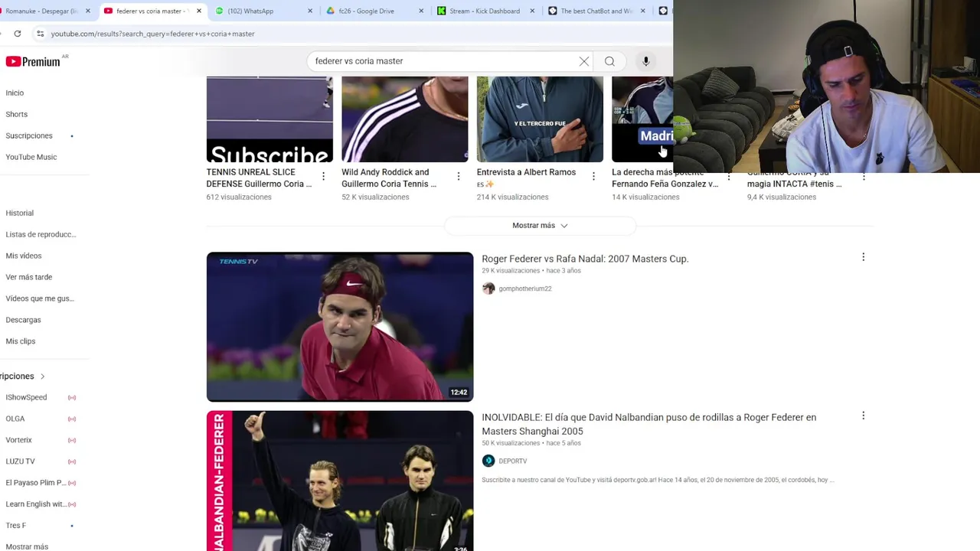Play the Subscribe short thumbnail

[x=269, y=119]
